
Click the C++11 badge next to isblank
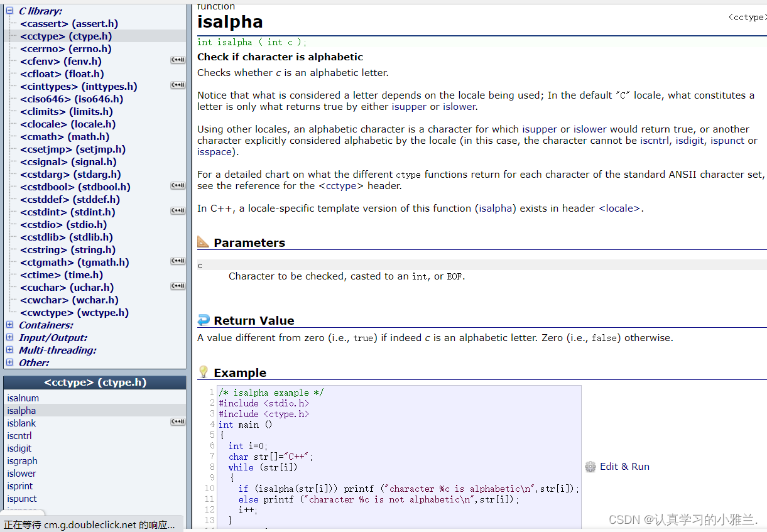point(178,422)
